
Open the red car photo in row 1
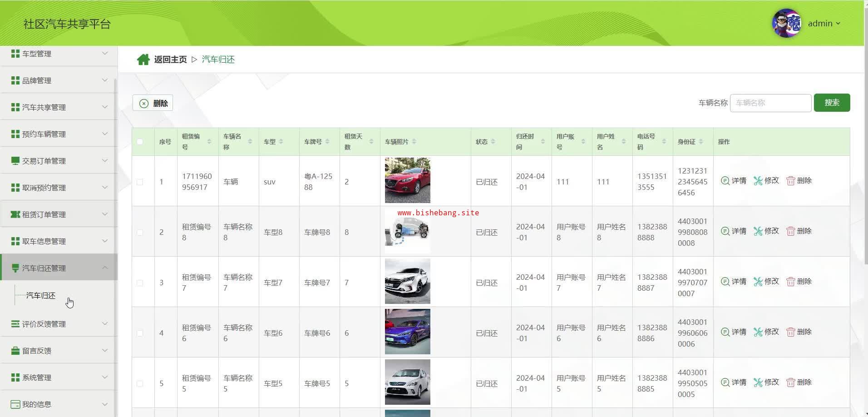point(408,180)
